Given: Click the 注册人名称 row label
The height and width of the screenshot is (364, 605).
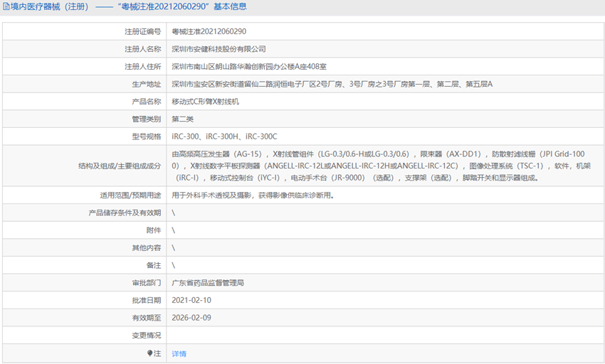Looking at the screenshot, I should coord(143,49).
